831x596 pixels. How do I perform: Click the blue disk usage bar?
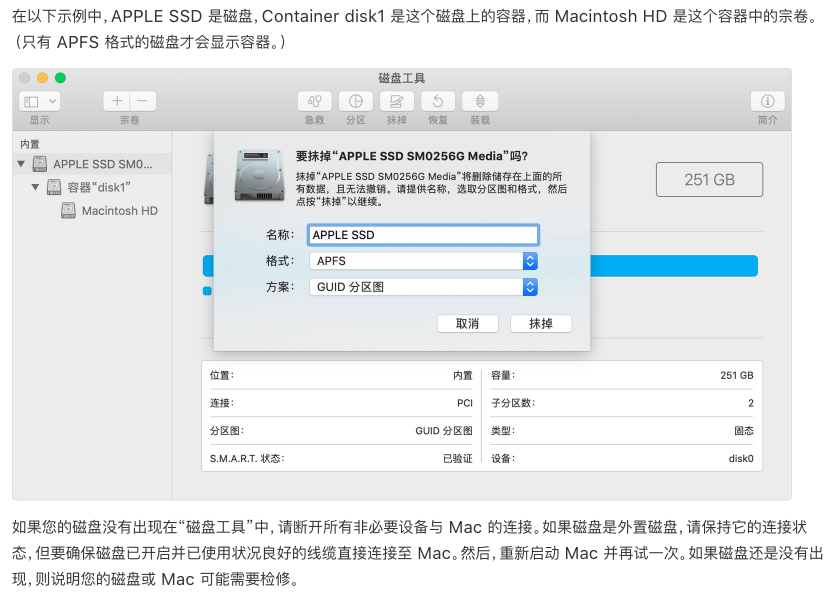pos(673,266)
